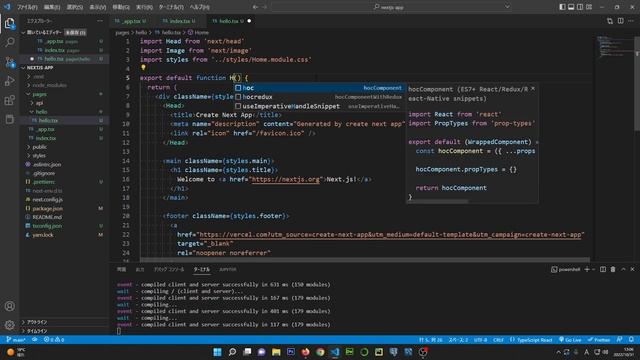Close the snippet documentation popup
This screenshot has height=360, width=640.
tap(533, 89)
